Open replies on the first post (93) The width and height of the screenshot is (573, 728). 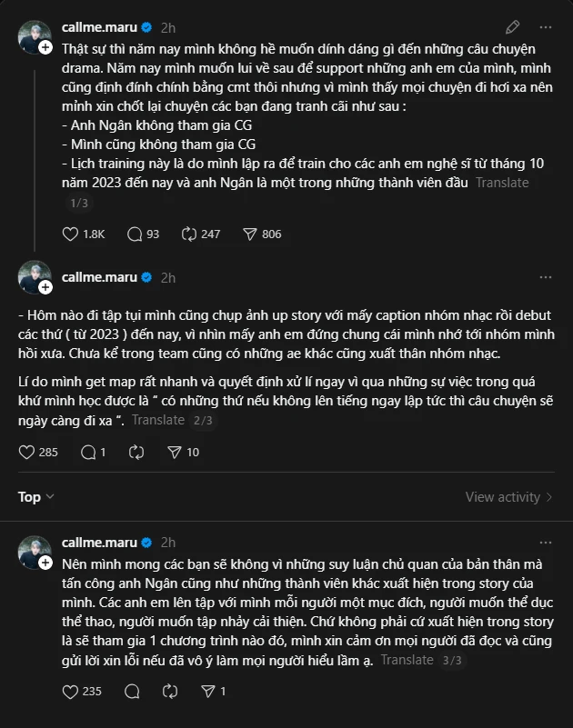[136, 234]
